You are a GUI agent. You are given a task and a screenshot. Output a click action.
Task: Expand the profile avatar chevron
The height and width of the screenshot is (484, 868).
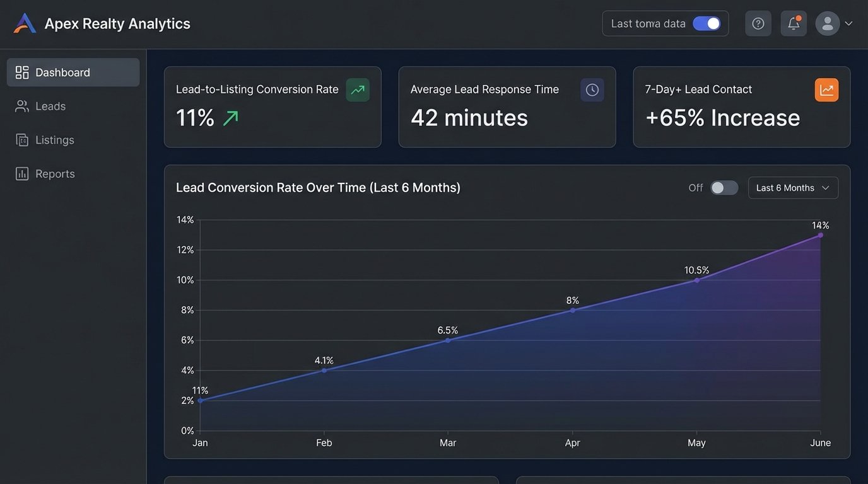click(848, 23)
